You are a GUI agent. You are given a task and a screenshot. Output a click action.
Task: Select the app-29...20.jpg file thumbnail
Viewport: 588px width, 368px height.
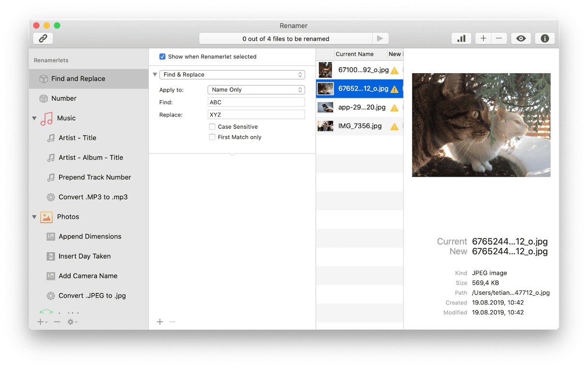click(x=325, y=107)
